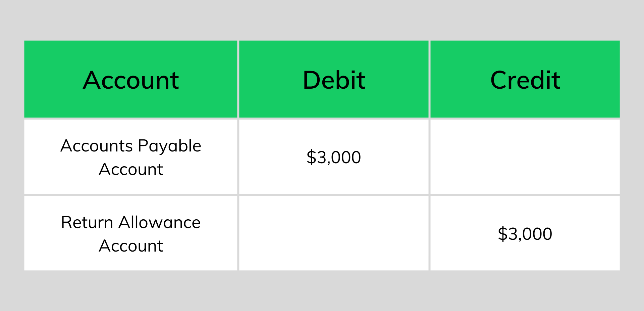Select the $3,000 credit amount
This screenshot has height=311, width=644.
(525, 234)
